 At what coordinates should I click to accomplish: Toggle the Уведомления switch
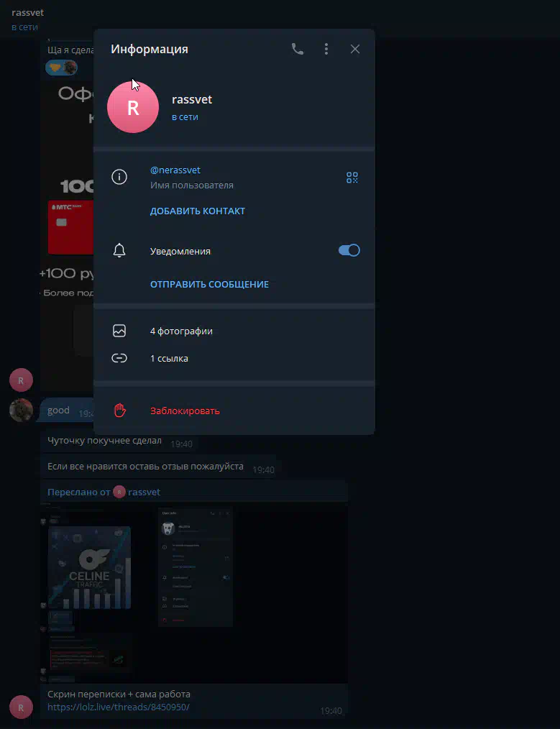click(349, 250)
